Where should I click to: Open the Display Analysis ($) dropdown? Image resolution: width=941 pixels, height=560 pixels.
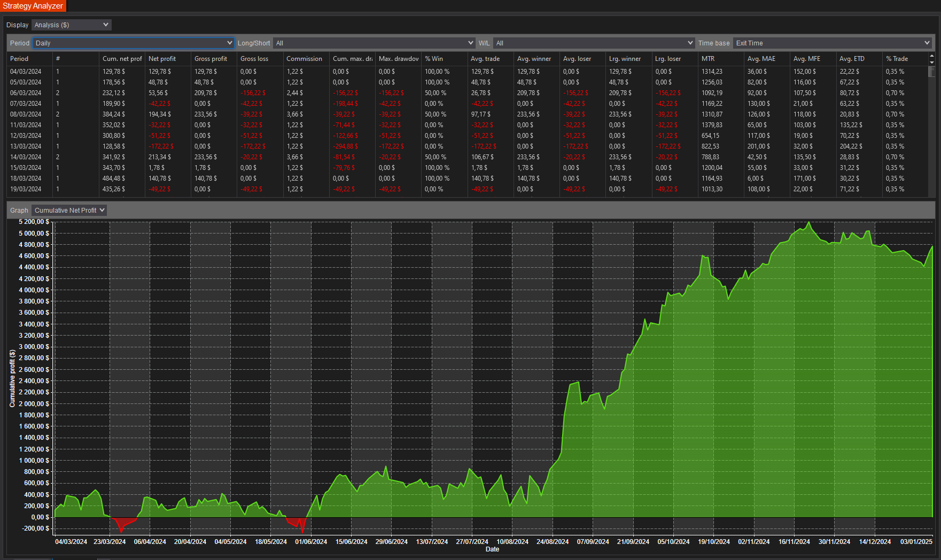71,25
